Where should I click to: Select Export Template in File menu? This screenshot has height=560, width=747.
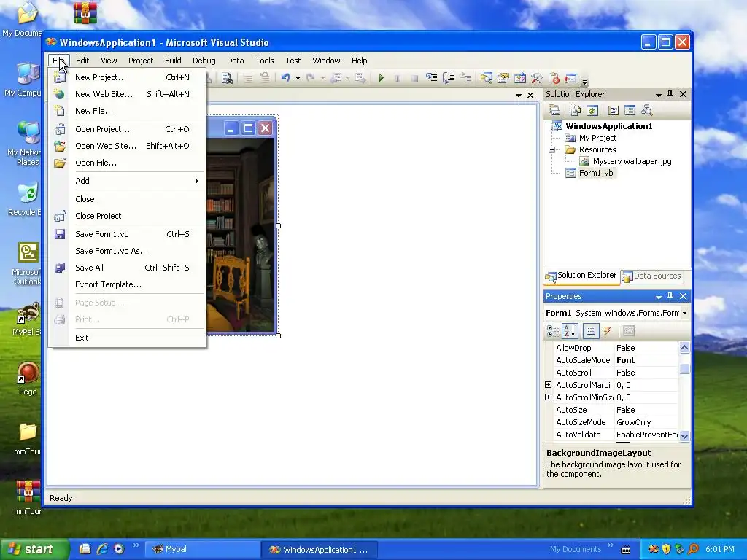(x=127, y=284)
